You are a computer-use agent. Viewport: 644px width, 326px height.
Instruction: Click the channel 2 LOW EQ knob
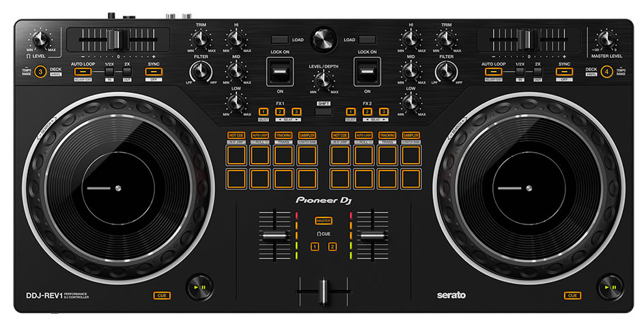[x=410, y=102]
